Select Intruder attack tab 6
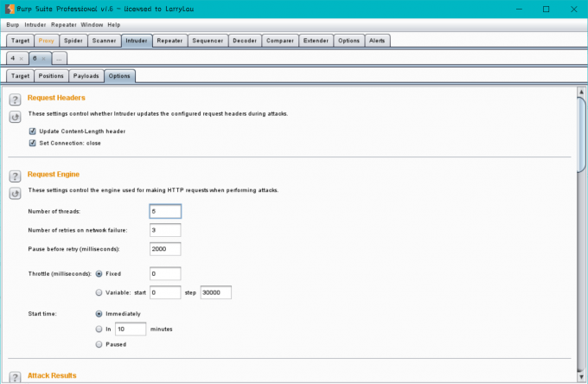The height and width of the screenshot is (384, 588). [x=35, y=59]
